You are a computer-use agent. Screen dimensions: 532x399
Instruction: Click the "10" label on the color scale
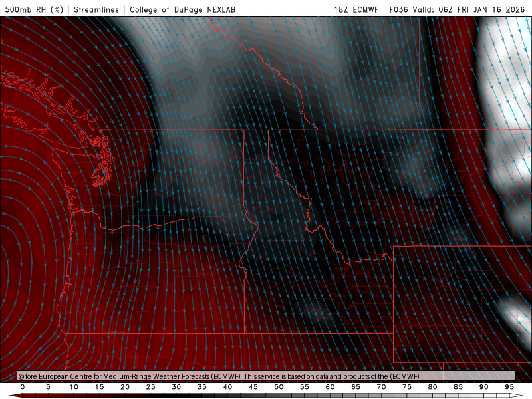(74, 387)
